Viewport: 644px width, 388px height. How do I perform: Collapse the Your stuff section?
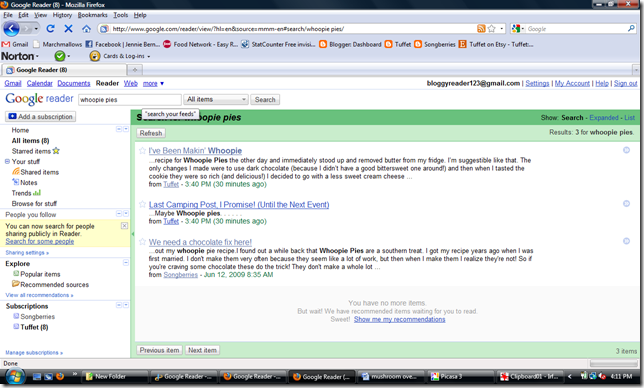coord(7,161)
